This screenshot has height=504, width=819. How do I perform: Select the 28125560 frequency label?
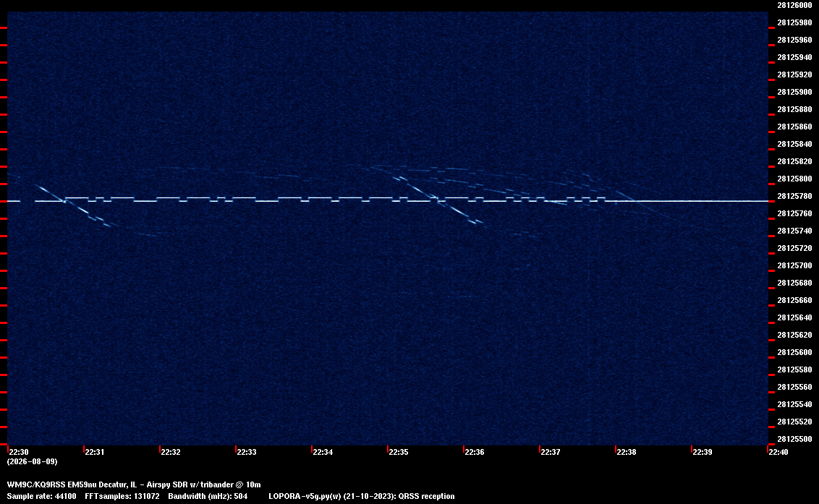click(794, 386)
